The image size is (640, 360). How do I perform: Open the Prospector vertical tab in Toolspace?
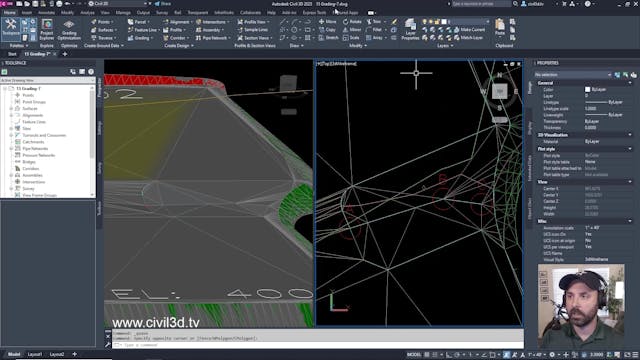[100, 87]
